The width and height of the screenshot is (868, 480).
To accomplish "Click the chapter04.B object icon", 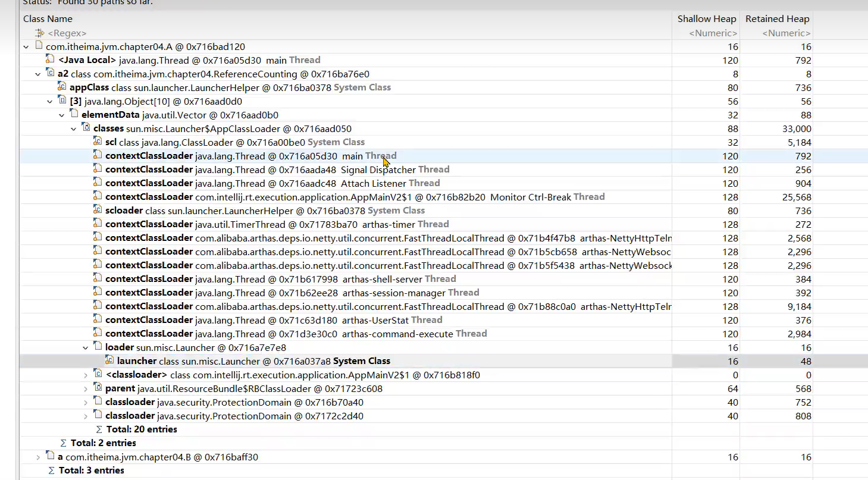I will 51,456.
